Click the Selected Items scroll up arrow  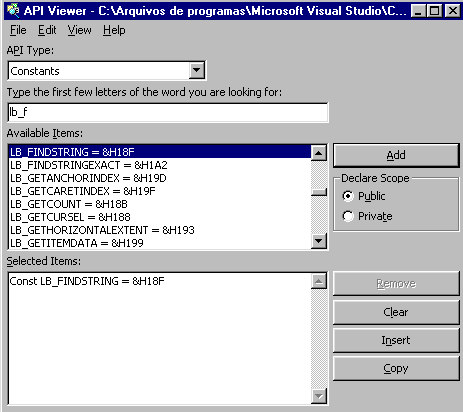[x=319, y=282]
